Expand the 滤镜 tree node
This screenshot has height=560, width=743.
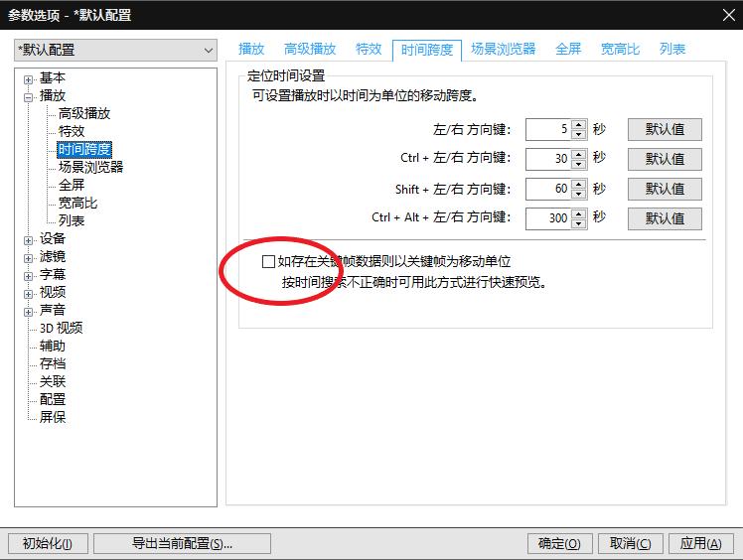pos(28,258)
